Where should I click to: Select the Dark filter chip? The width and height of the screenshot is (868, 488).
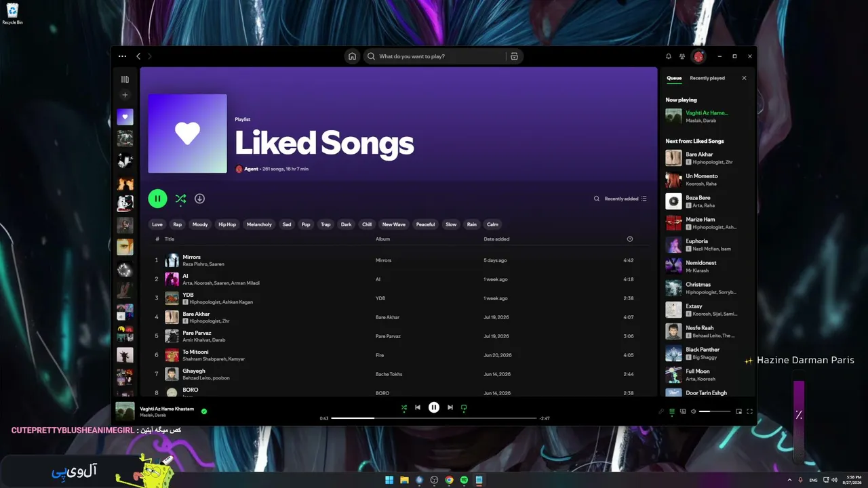(347, 224)
